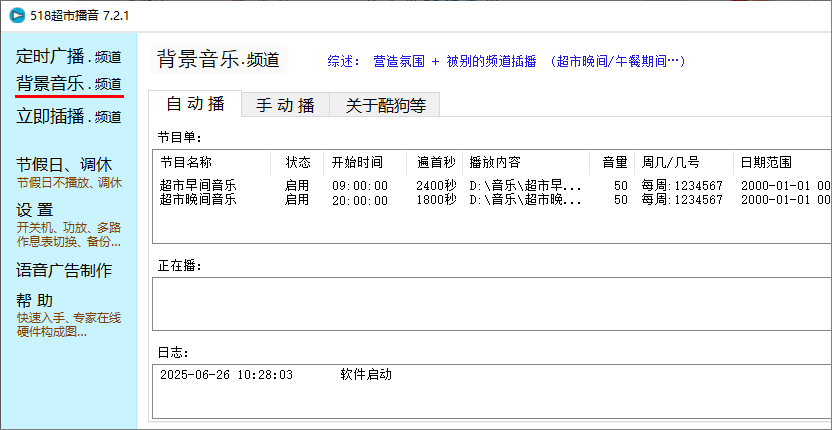
Task: Select the 软件启动 log entry
Action: click(366, 375)
